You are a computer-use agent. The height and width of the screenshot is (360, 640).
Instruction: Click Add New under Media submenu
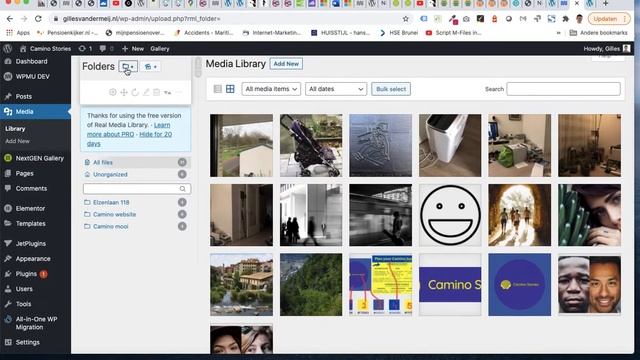(x=17, y=141)
